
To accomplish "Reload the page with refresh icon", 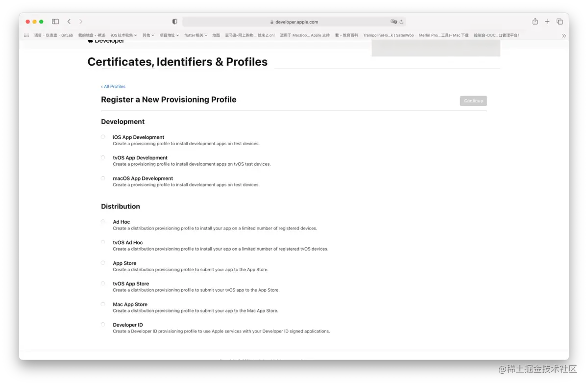I will 401,22.
